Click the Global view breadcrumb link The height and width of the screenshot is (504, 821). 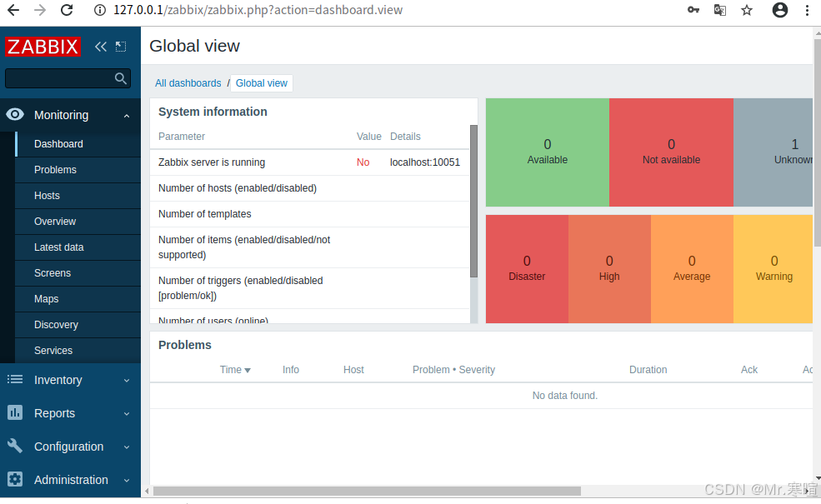tap(261, 83)
